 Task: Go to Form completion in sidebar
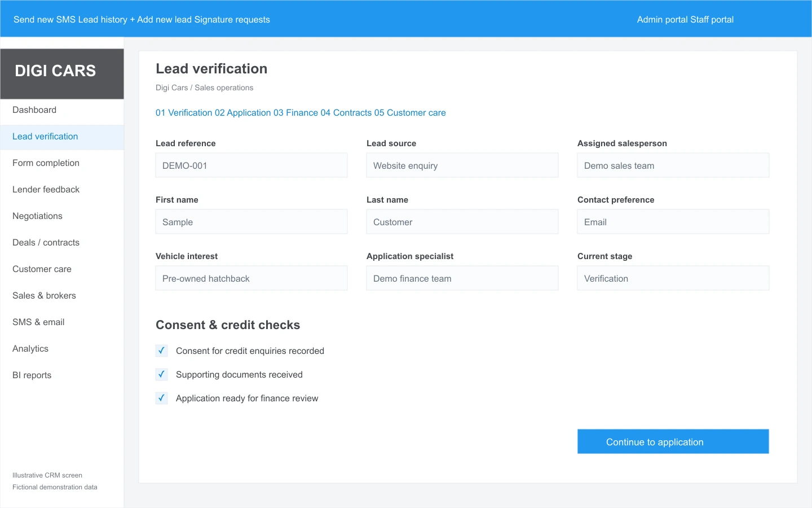click(62, 163)
